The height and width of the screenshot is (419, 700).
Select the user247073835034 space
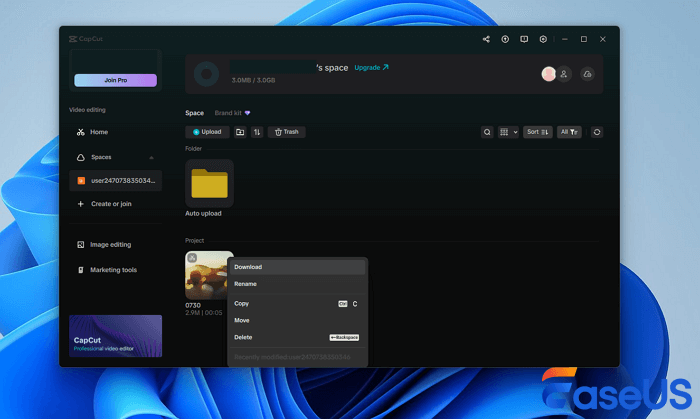[116, 181]
